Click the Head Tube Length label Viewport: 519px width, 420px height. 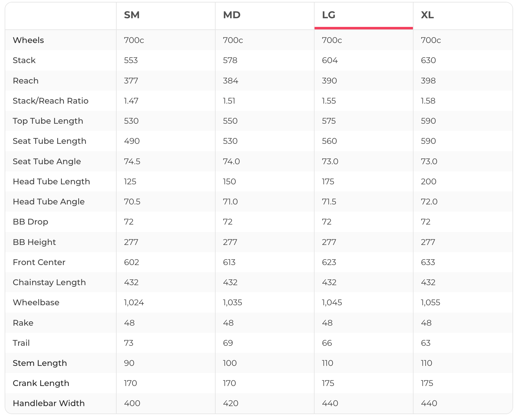(51, 182)
